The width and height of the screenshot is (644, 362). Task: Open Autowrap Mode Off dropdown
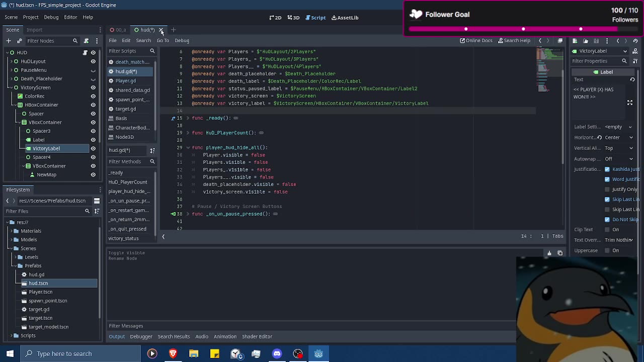(x=619, y=159)
